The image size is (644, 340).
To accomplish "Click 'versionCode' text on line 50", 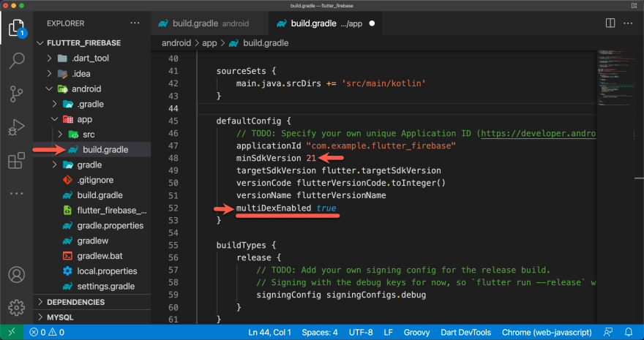I will 263,184.
